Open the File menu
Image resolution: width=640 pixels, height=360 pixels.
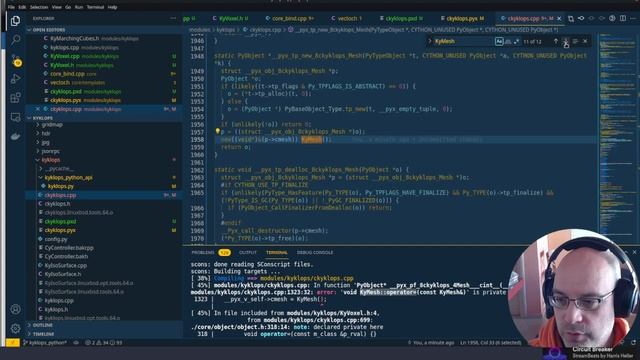pos(11,7)
